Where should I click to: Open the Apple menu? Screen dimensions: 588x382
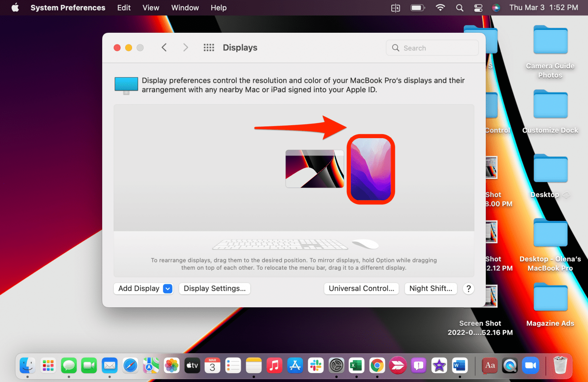point(15,8)
